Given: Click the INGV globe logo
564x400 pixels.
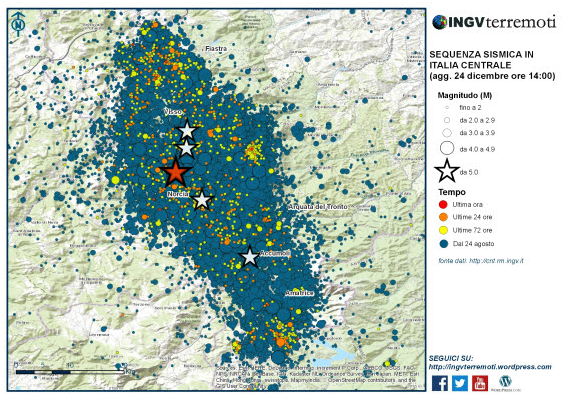Looking at the screenshot, I should 440,22.
